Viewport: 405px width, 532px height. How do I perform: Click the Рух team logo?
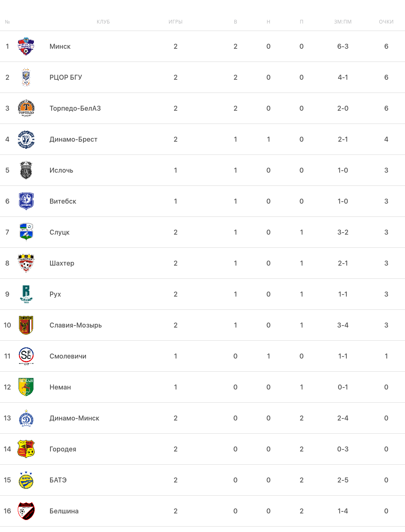point(26,294)
